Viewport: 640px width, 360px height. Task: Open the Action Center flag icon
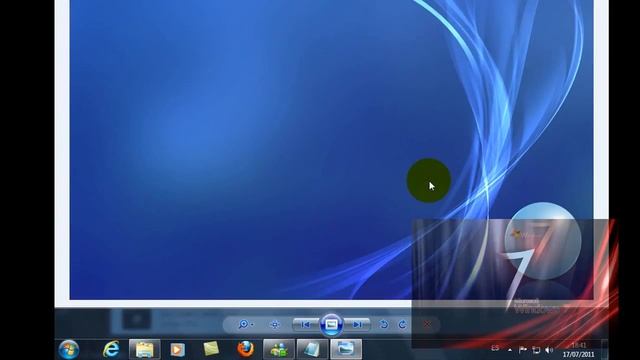(x=522, y=350)
